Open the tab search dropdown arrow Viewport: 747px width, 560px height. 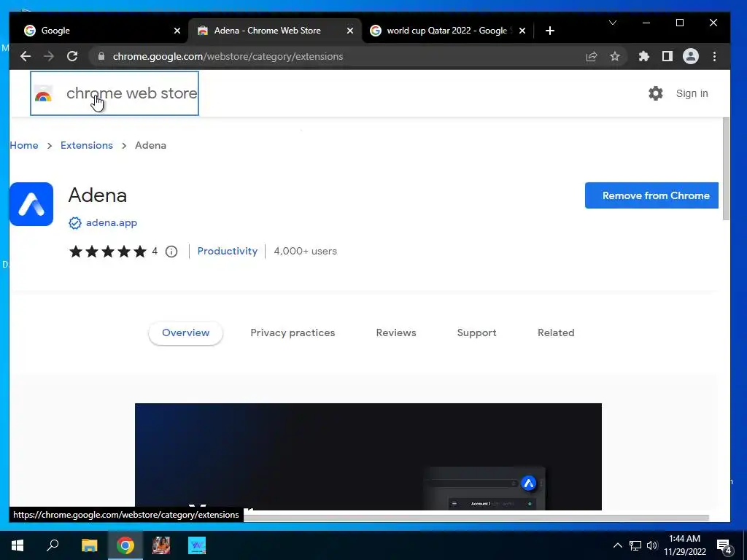[x=613, y=23]
